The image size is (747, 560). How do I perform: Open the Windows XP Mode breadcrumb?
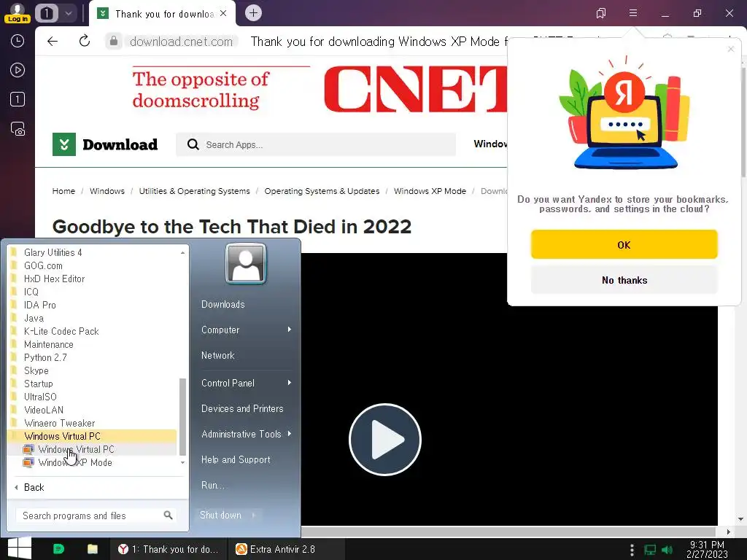[430, 191]
